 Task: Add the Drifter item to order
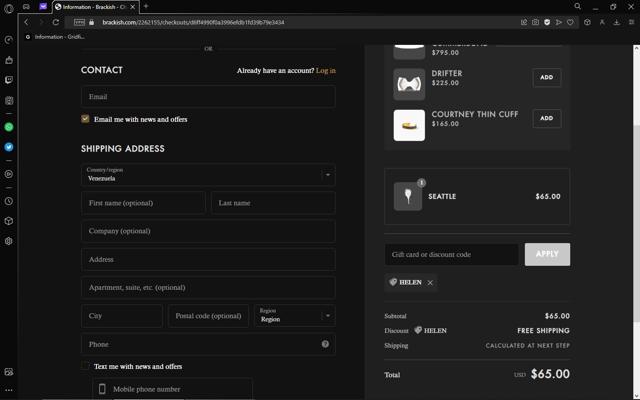point(547,78)
